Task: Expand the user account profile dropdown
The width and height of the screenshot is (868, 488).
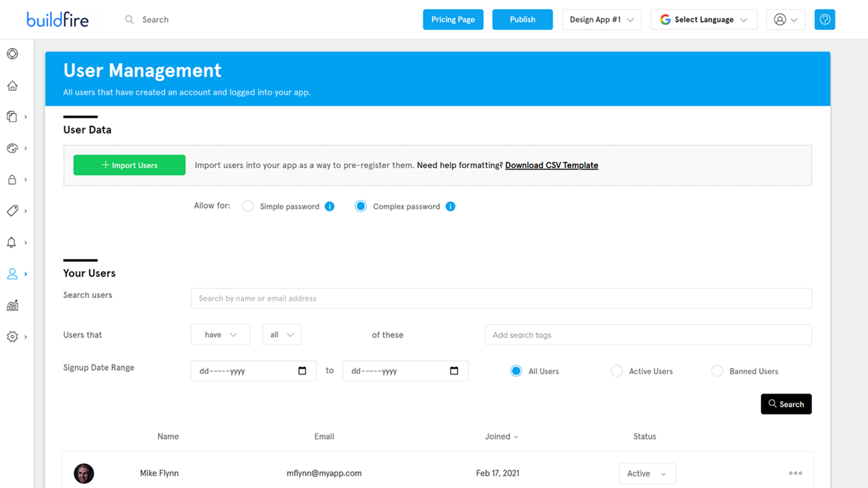Action: [x=785, y=20]
